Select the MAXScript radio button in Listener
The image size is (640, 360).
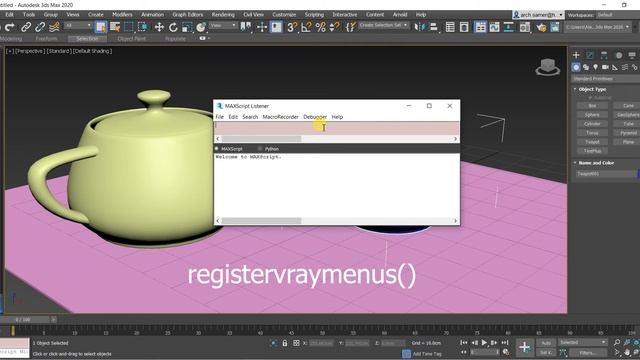217,149
